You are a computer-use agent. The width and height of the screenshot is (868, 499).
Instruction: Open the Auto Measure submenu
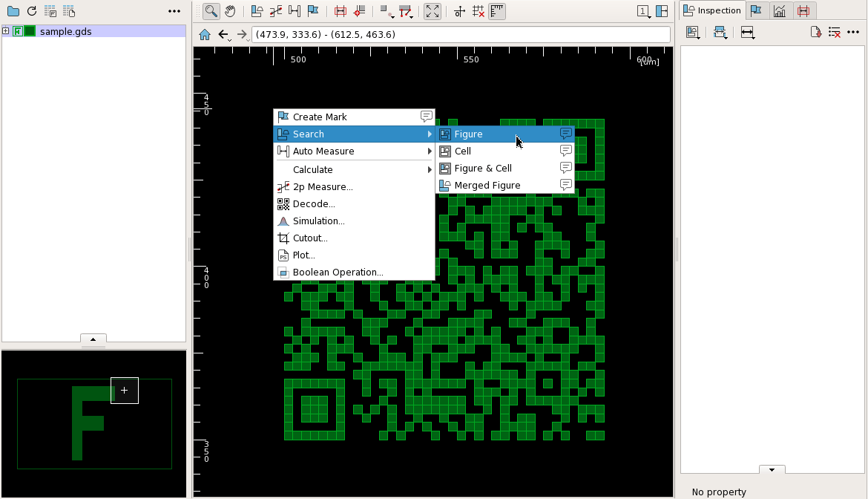click(x=355, y=151)
